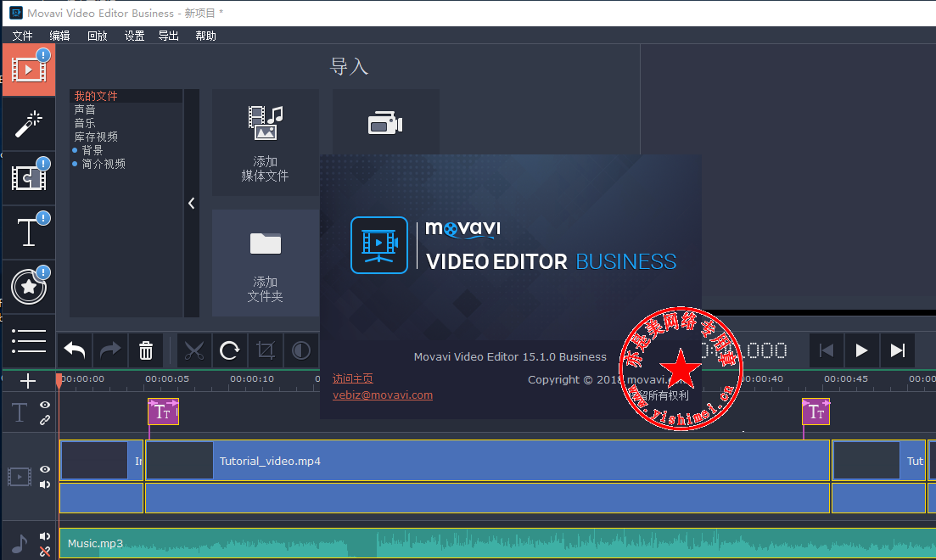Select 音乐 category in import list
Screen dimensions: 936x560
point(85,124)
